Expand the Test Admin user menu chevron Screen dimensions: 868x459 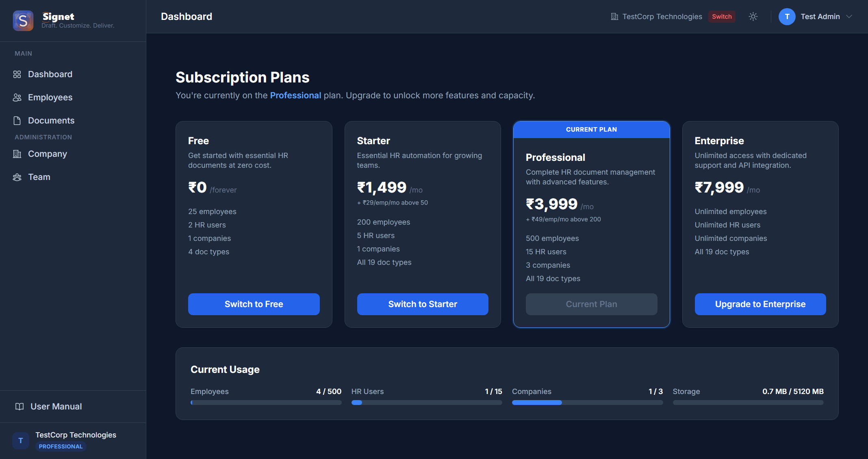[849, 17]
